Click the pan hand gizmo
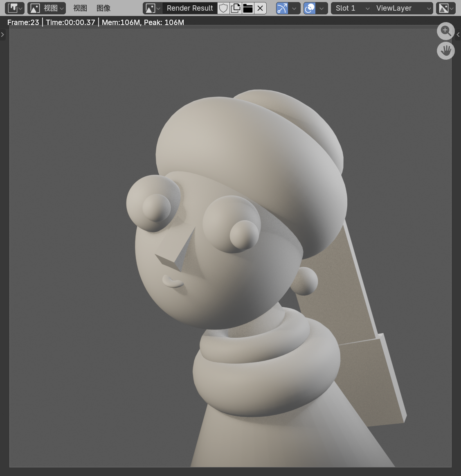This screenshot has width=461, height=476. (446, 51)
